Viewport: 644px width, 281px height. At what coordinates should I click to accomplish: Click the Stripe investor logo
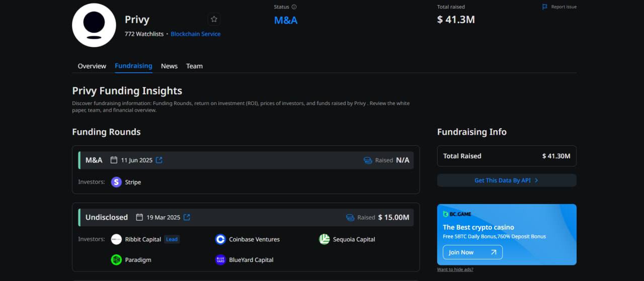tap(116, 182)
